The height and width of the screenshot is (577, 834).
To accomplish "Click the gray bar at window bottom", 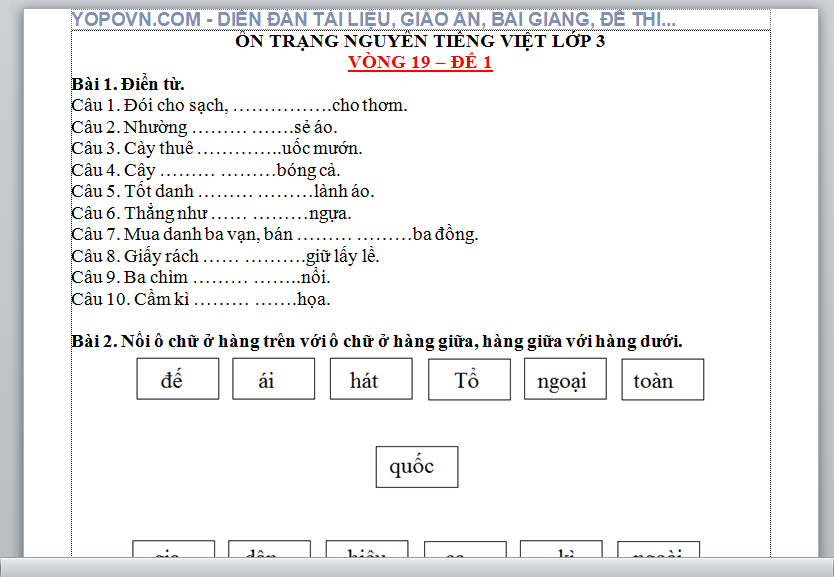I will [417, 567].
